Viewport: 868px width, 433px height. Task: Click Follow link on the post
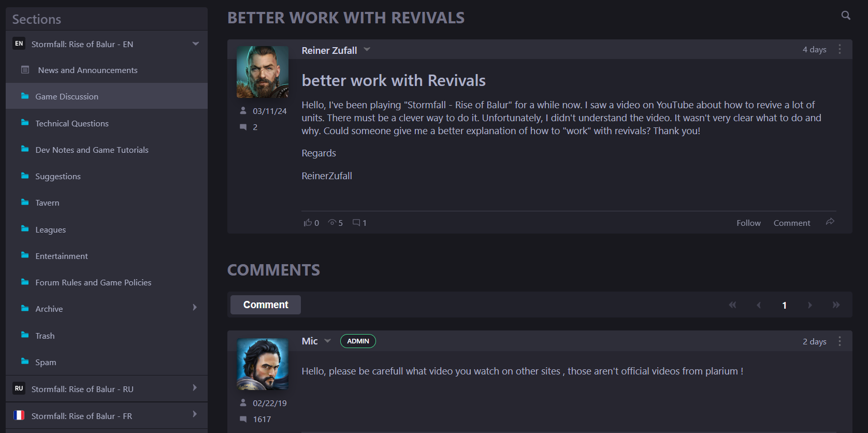point(748,223)
